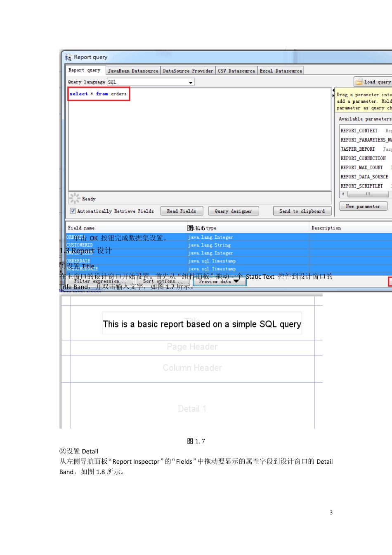Select the CUSTOMERID field row

(229, 245)
